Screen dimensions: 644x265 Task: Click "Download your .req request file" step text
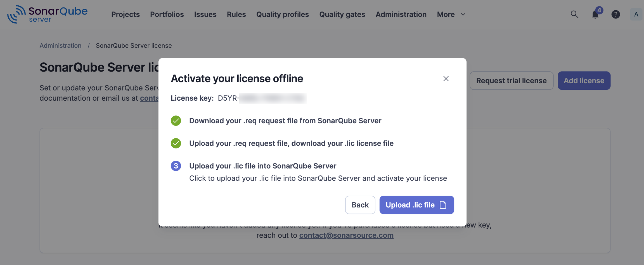[x=285, y=121]
